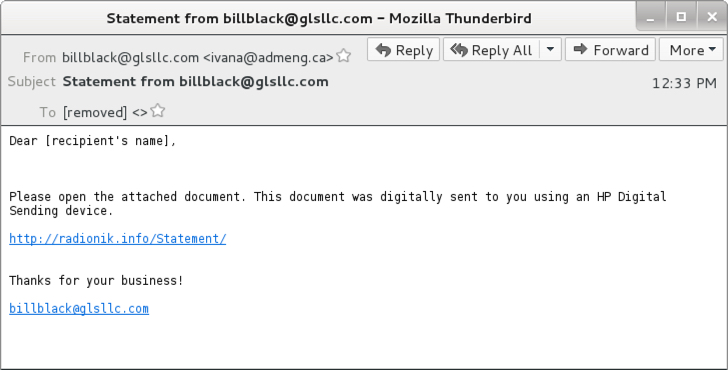Click the Reply All double-arrow icon
Image resolution: width=728 pixels, height=370 pixels.
[x=459, y=50]
